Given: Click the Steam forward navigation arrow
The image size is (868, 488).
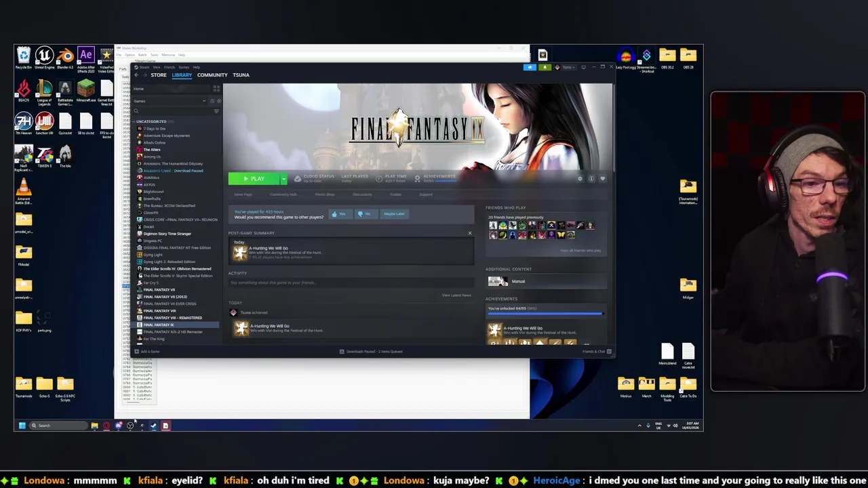Looking at the screenshot, I should 144,75.
